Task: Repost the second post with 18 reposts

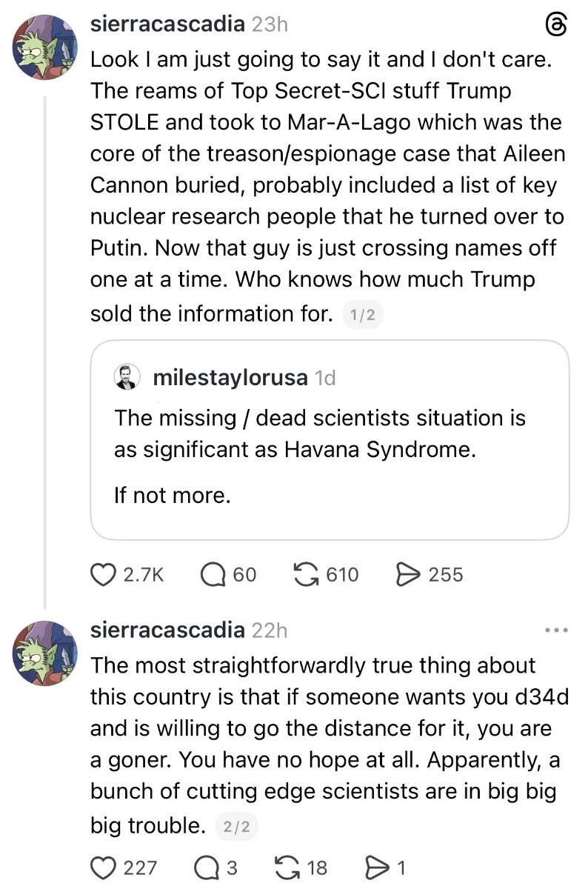Action: coord(286,868)
